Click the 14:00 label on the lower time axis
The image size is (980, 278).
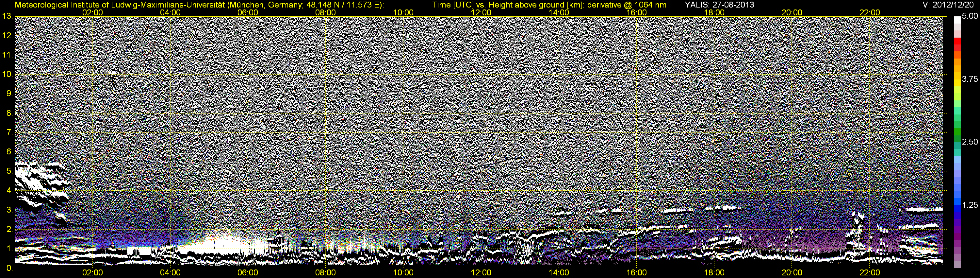[x=559, y=273]
